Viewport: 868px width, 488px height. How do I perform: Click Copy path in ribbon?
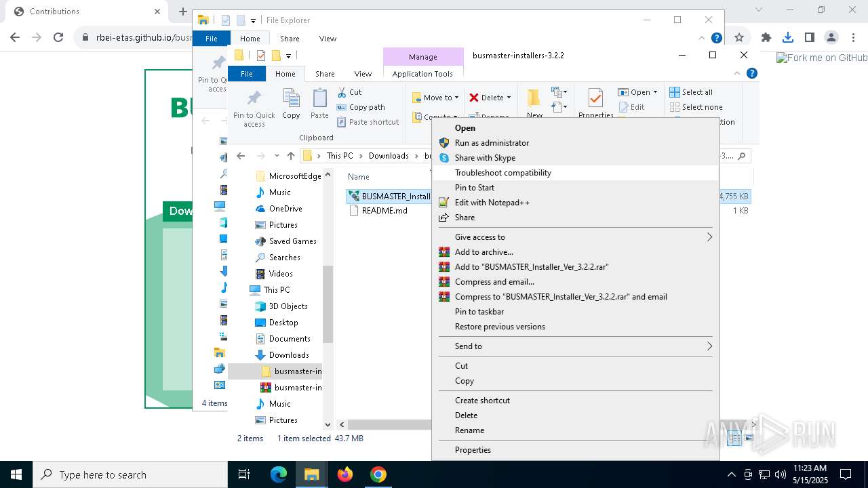pyautogui.click(x=361, y=107)
